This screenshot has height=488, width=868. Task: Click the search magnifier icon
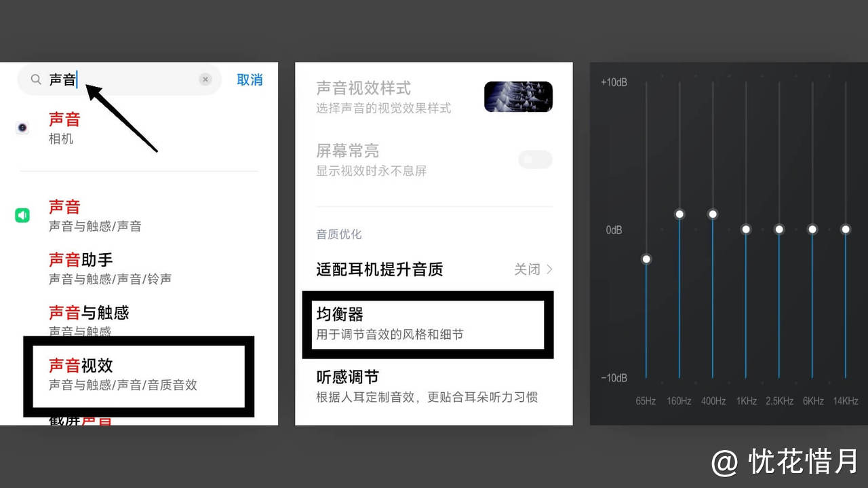(36, 79)
